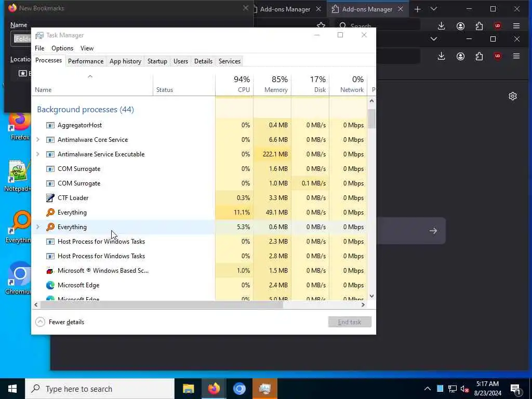This screenshot has height=399, width=532.
Task: Collapse Task Manager with Fewer details
Action: pyautogui.click(x=60, y=322)
